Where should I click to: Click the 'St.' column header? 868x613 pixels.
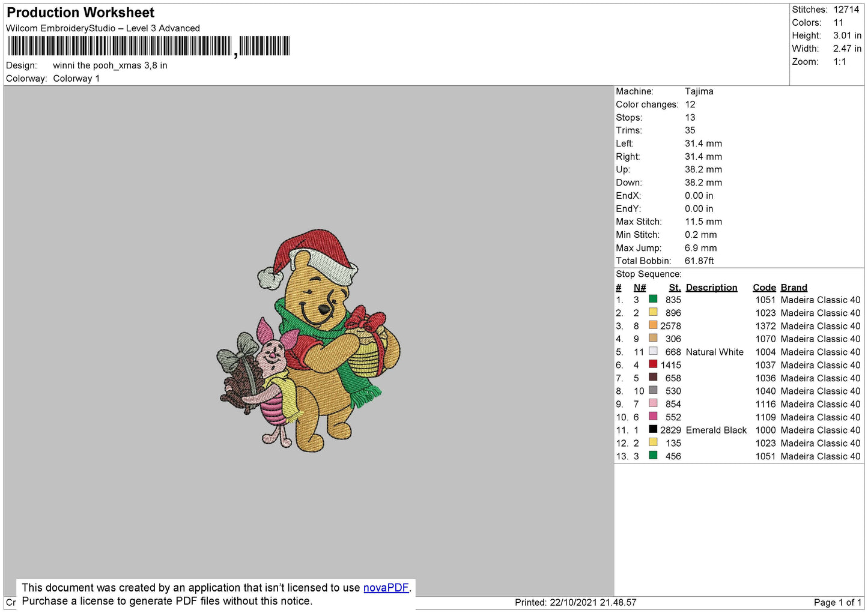click(675, 288)
